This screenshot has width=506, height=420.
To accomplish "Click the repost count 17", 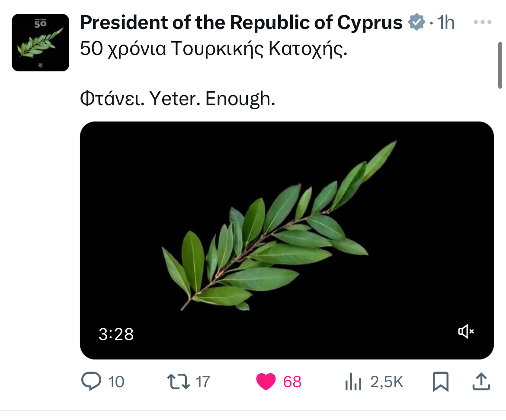I will [202, 382].
